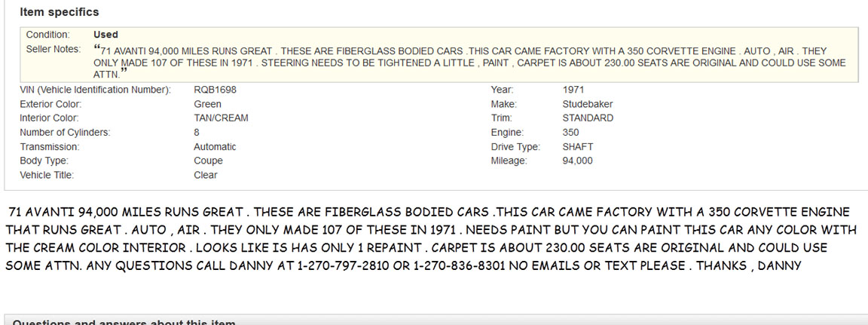Image resolution: width=868 pixels, height=325 pixels.
Task: Click the Seller Notes label
Action: point(53,49)
